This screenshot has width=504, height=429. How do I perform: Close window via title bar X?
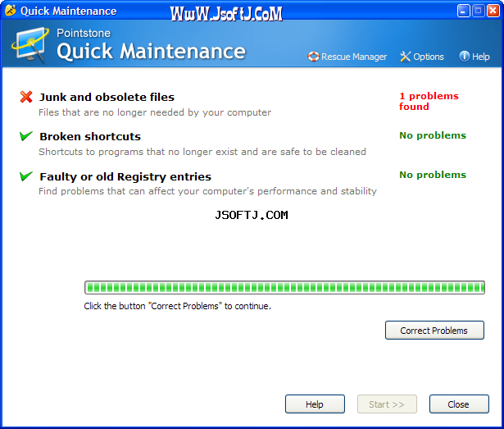(493, 11)
